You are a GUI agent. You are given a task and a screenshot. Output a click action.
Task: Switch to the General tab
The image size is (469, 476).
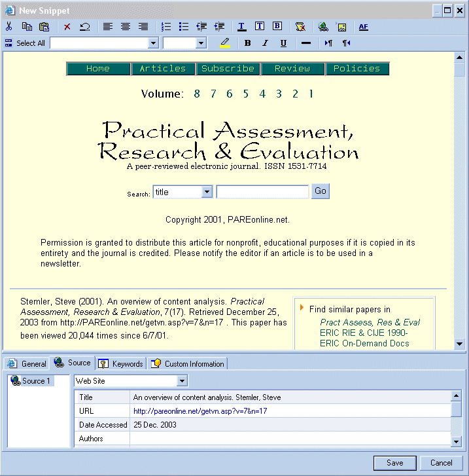click(27, 363)
